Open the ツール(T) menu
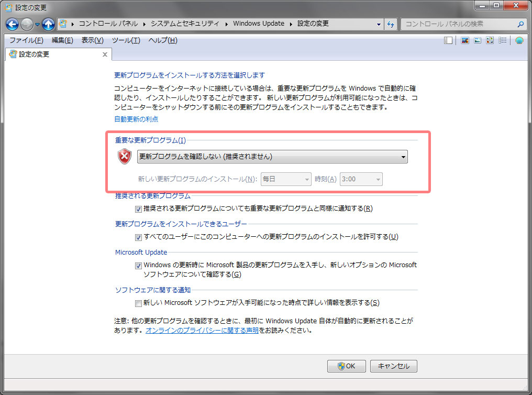Image resolution: width=532 pixels, height=395 pixels. pyautogui.click(x=126, y=40)
